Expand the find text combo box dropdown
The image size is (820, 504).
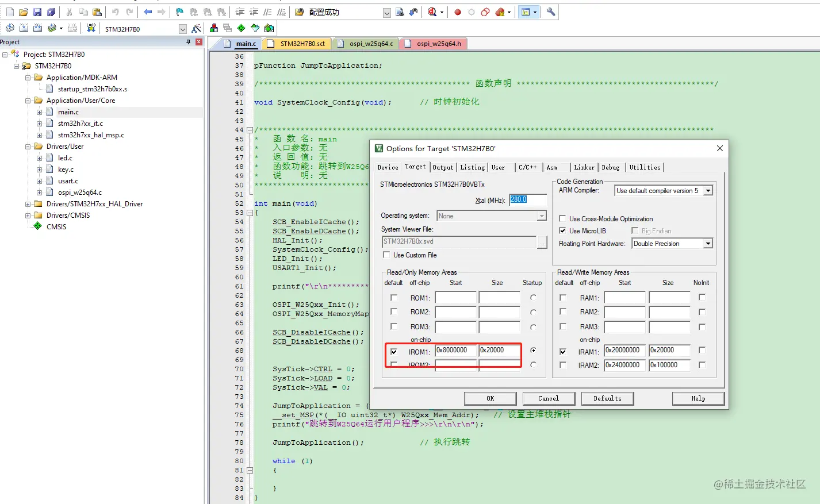(x=387, y=13)
